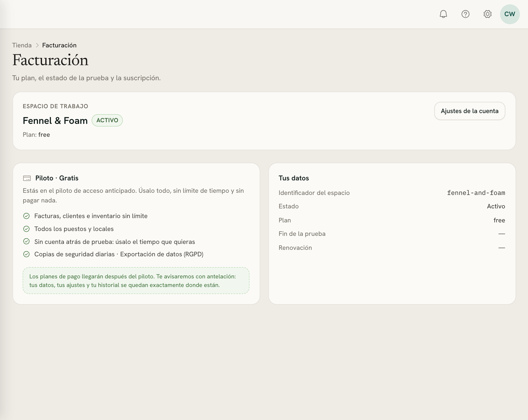This screenshot has width=528, height=420.
Task: Click the card icon beside Piloto · Gratis
Action: [x=27, y=178]
